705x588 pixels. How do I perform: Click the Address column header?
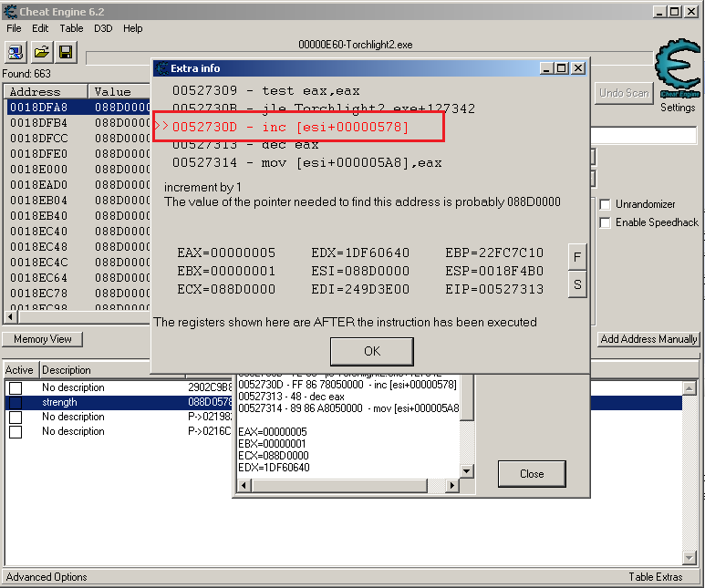46,92
